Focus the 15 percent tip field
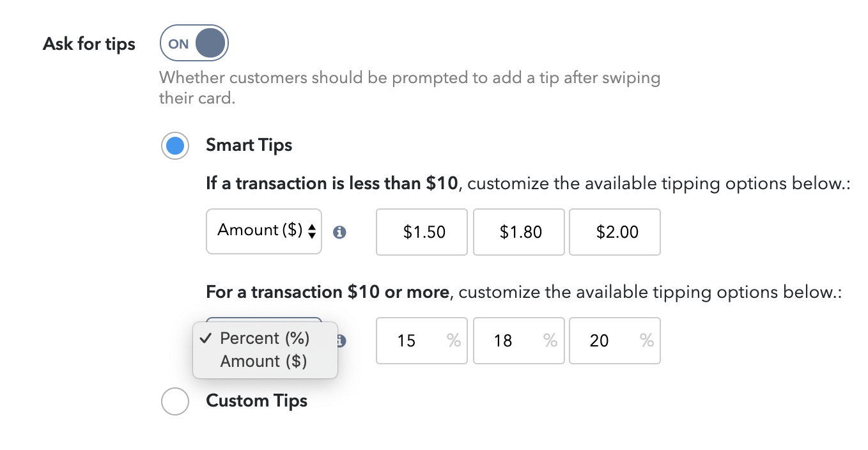The image size is (868, 450). (x=422, y=341)
